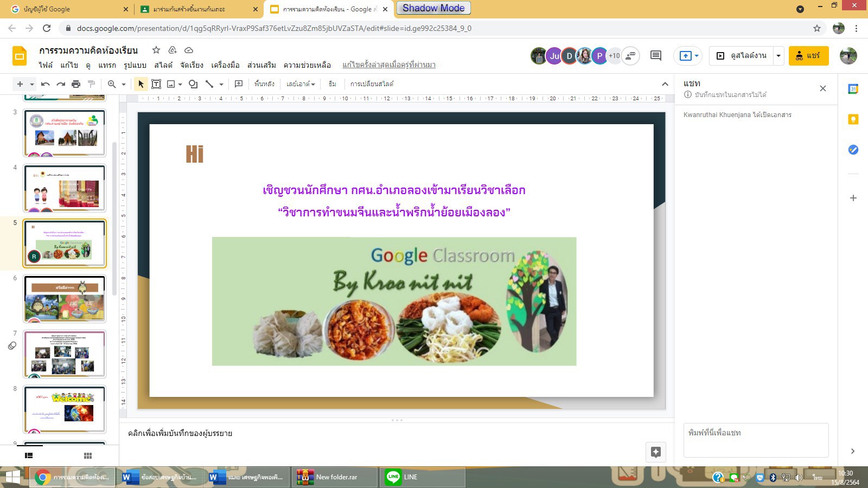Choose the shape tool in the toolbar
This screenshot has width=868, height=488.
point(193,84)
